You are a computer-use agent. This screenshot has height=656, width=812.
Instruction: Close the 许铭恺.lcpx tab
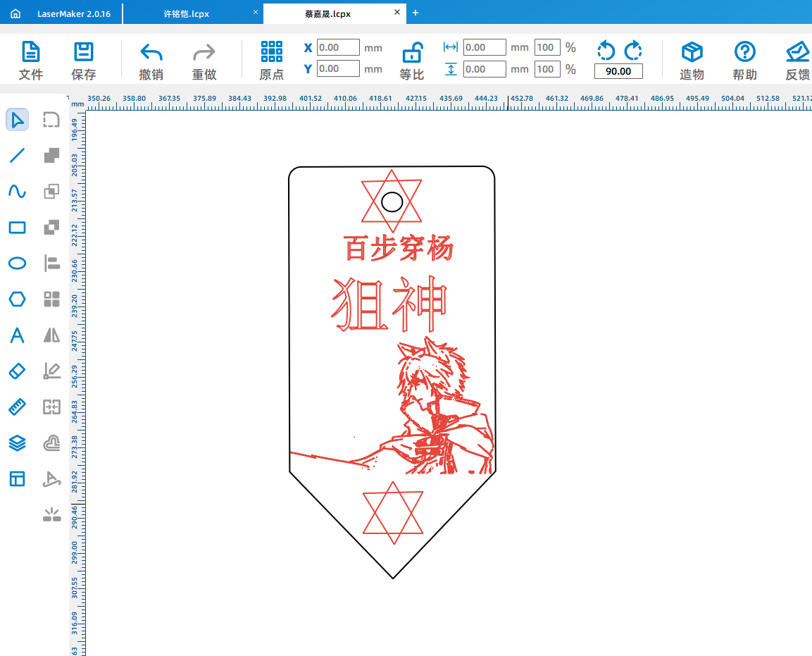click(255, 13)
